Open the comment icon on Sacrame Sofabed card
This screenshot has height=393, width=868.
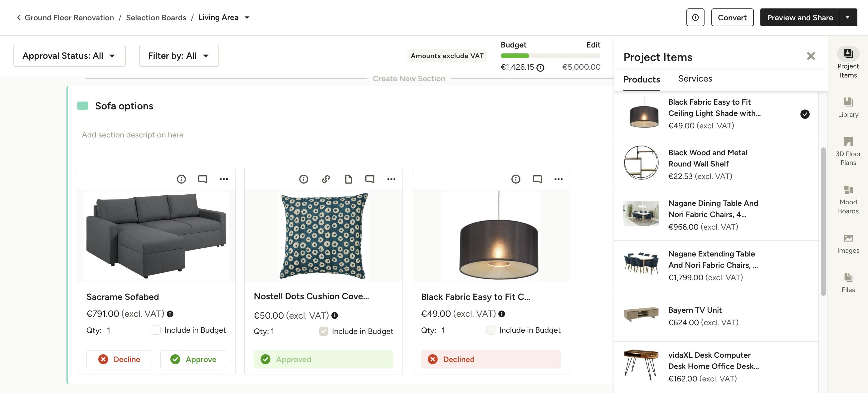[202, 179]
